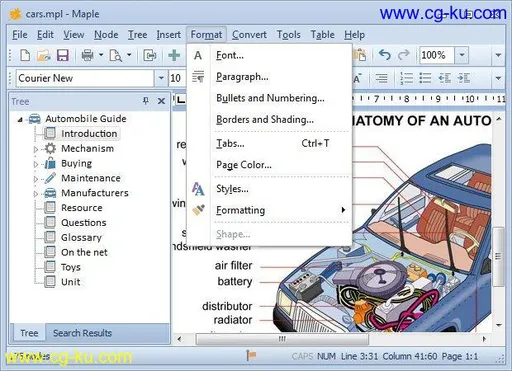Click the Paste clipboard icon

point(360,55)
